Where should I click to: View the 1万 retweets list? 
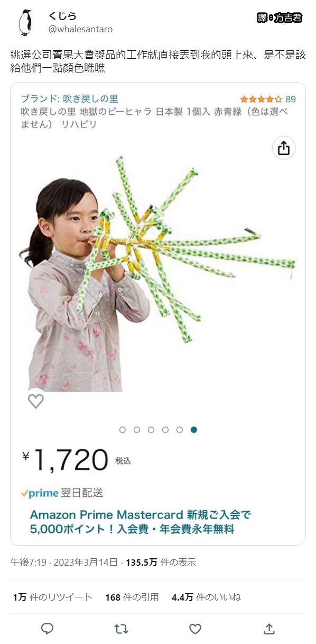tap(53, 597)
